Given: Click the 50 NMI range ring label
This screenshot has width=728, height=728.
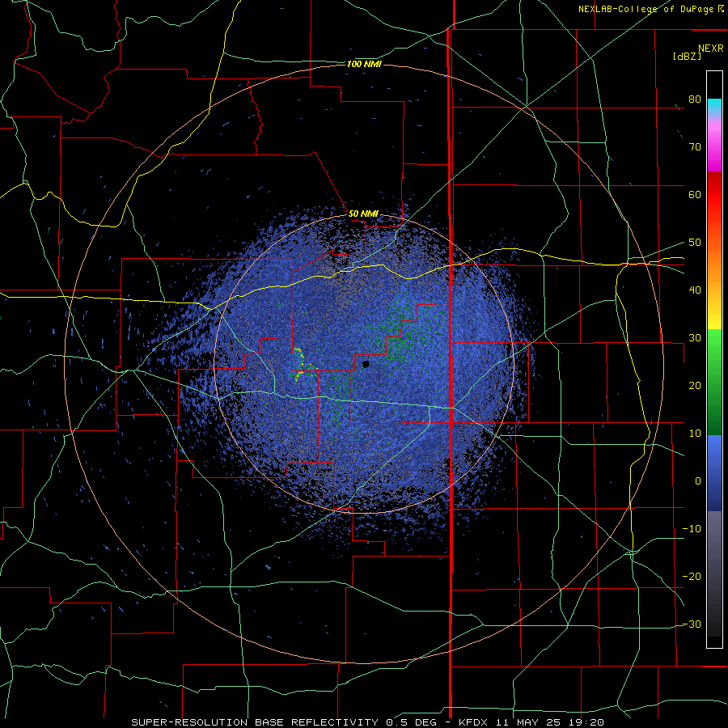Looking at the screenshot, I should [363, 214].
